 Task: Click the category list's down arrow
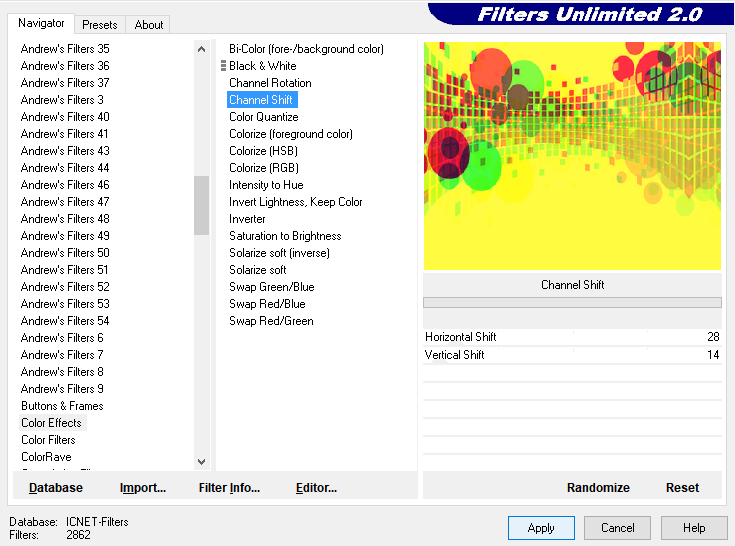coord(202,462)
